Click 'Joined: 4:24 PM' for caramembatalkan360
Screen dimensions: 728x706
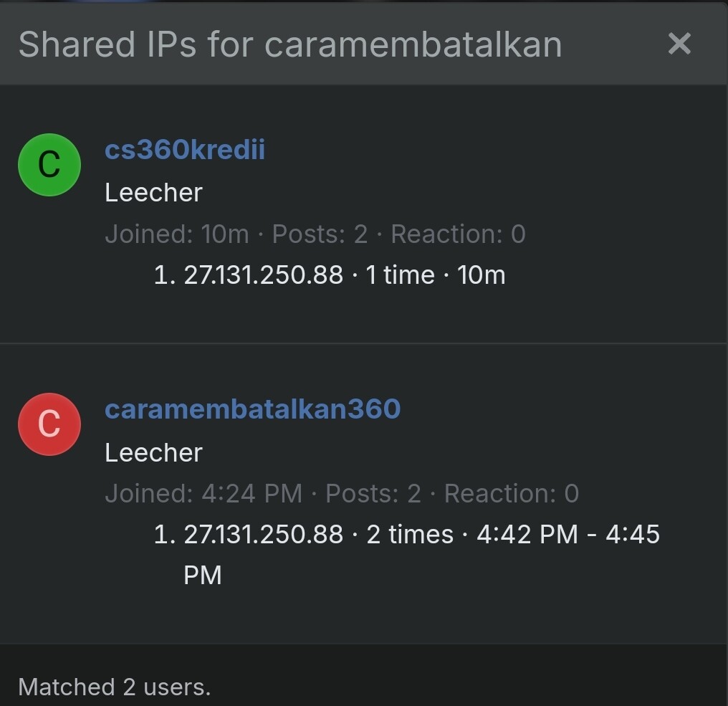click(203, 493)
